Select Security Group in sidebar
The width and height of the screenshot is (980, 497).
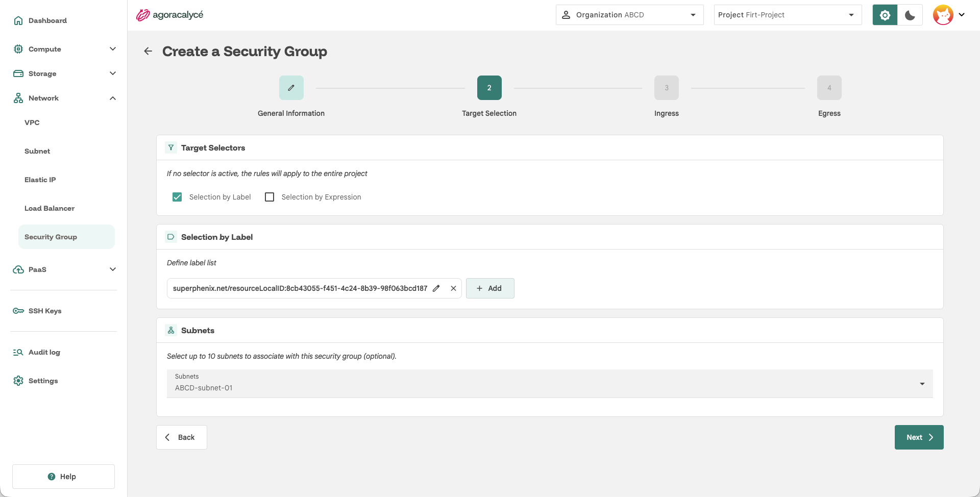[66, 237]
